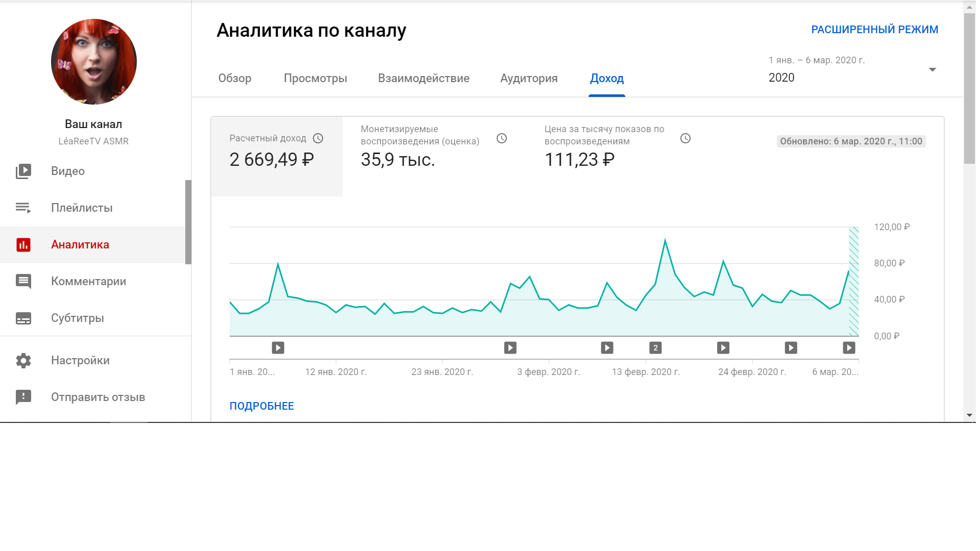
Task: Select Видео in the sidebar
Action: 67,171
